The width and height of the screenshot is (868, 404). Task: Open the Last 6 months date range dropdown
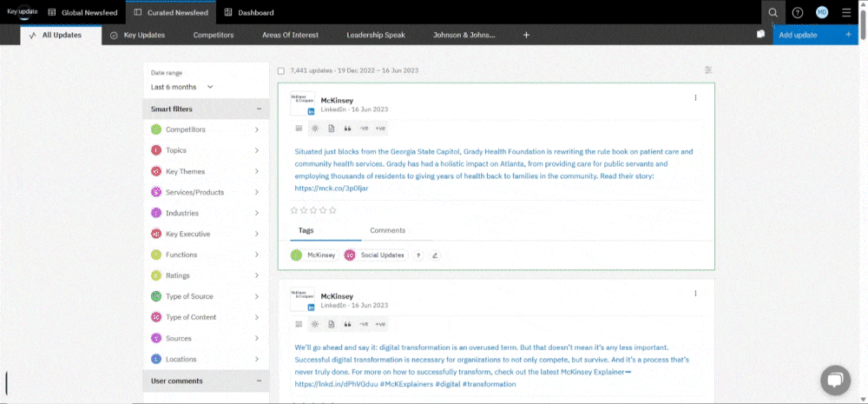pyautogui.click(x=182, y=87)
